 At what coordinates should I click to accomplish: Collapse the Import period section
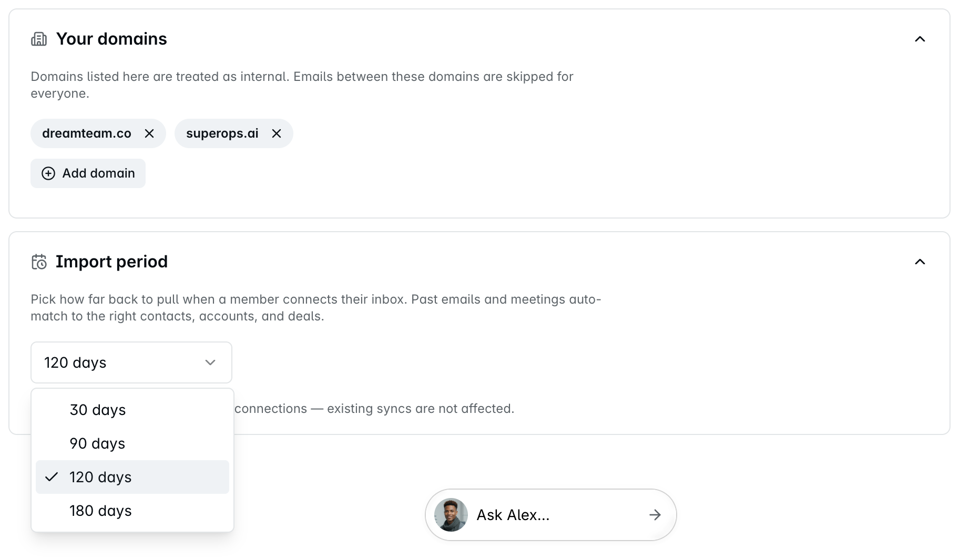pos(920,262)
